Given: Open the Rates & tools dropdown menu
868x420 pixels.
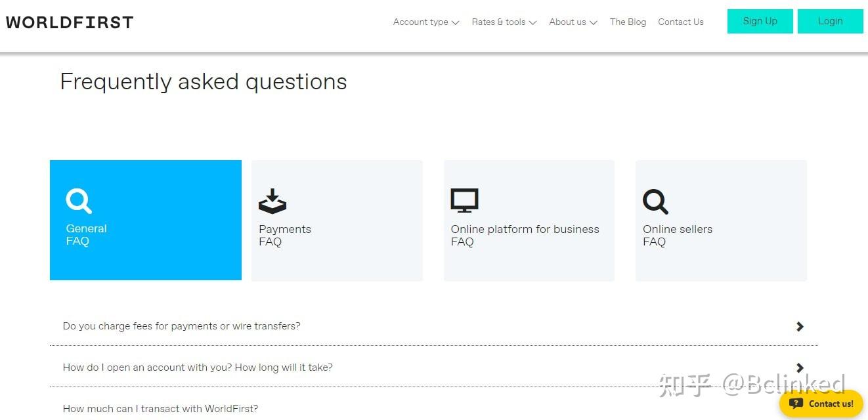Looking at the screenshot, I should [x=504, y=22].
